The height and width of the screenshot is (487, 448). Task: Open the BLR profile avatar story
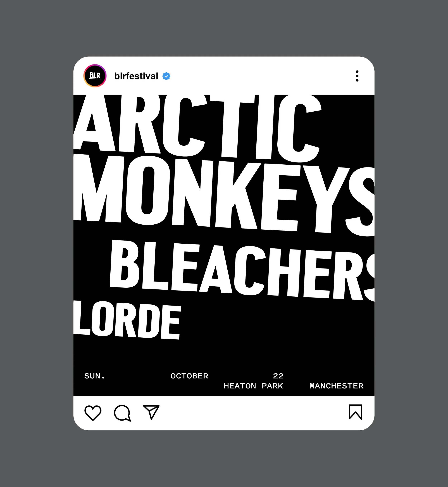(x=95, y=76)
